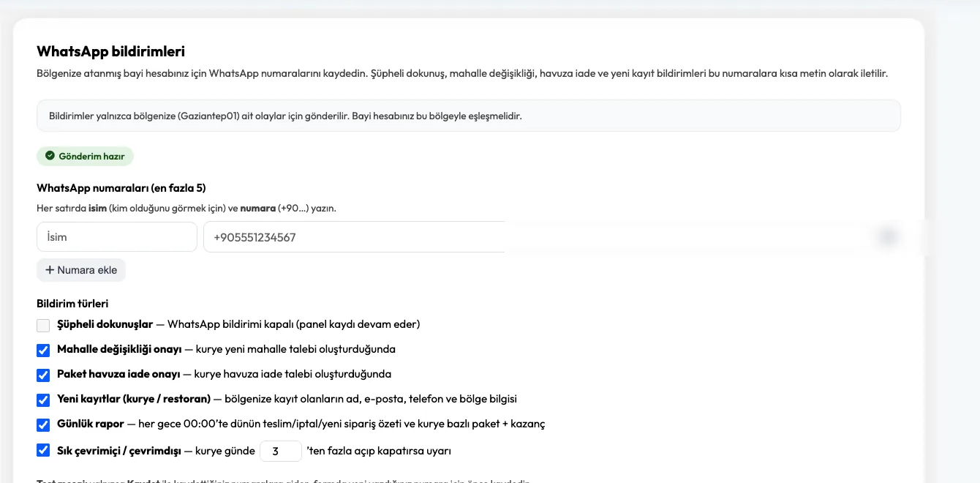Click the Sık çevrimiçi / çevrimdışı label text

(119, 451)
